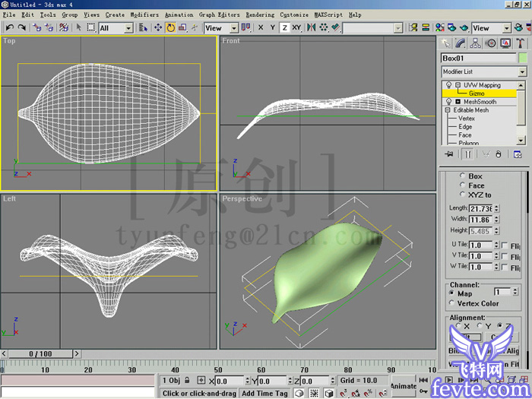Open the Graph Editors menu
This screenshot has width=532, height=399.
click(219, 14)
